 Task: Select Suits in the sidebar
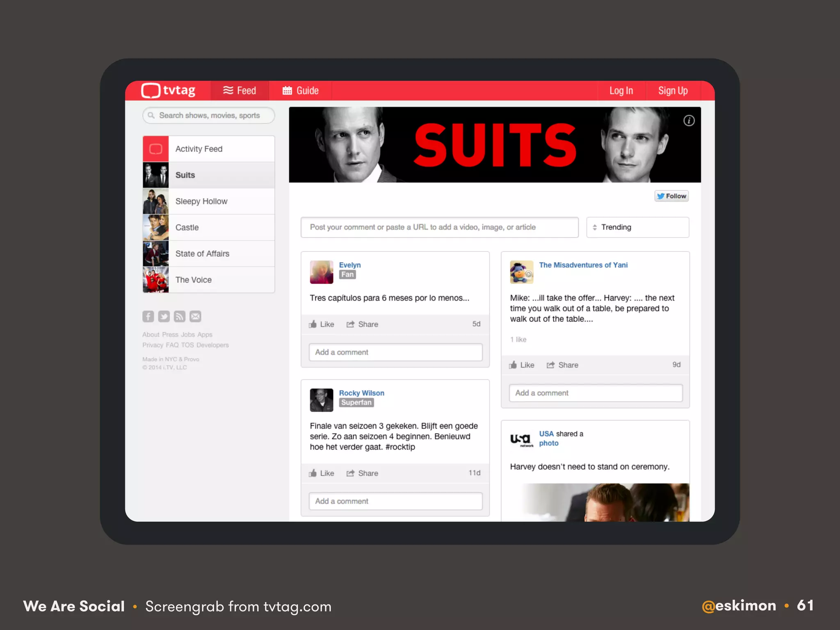[209, 175]
